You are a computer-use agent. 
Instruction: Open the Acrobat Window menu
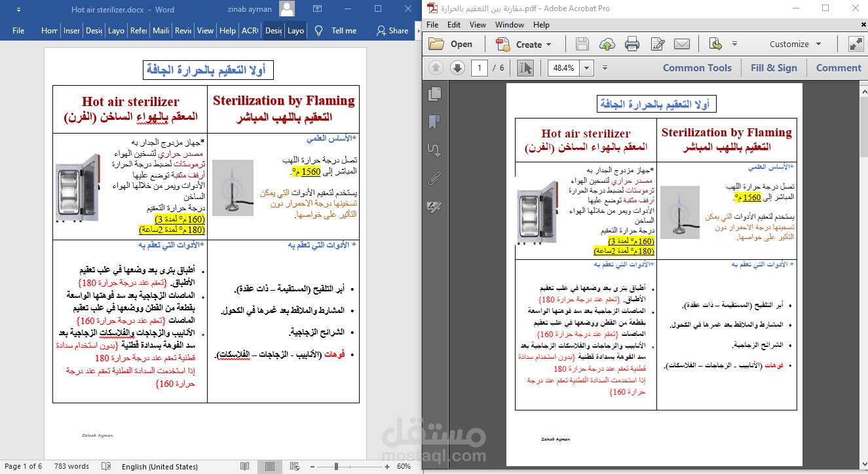tap(510, 25)
